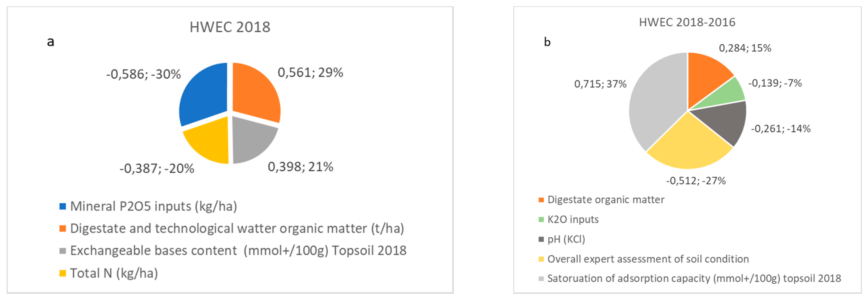The image size is (868, 299).
Task: Click the yellow Total N legend swatch
Action: click(63, 273)
